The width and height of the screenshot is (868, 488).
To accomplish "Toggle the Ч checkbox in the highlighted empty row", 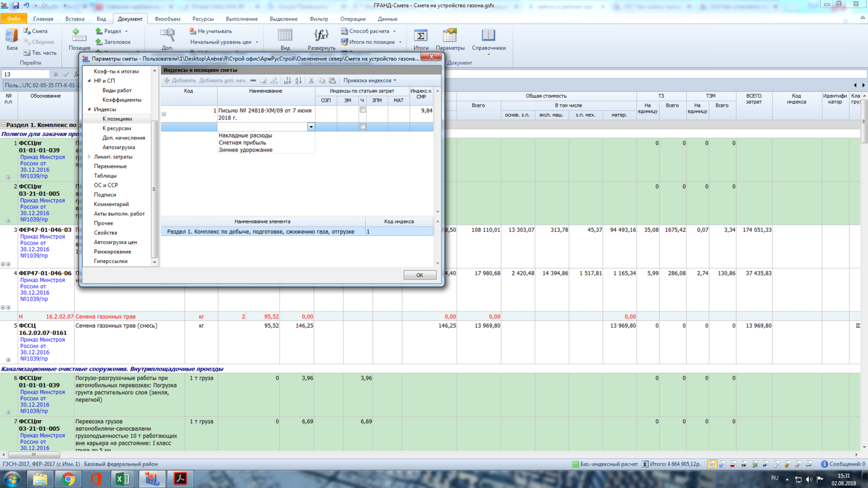I will click(363, 127).
